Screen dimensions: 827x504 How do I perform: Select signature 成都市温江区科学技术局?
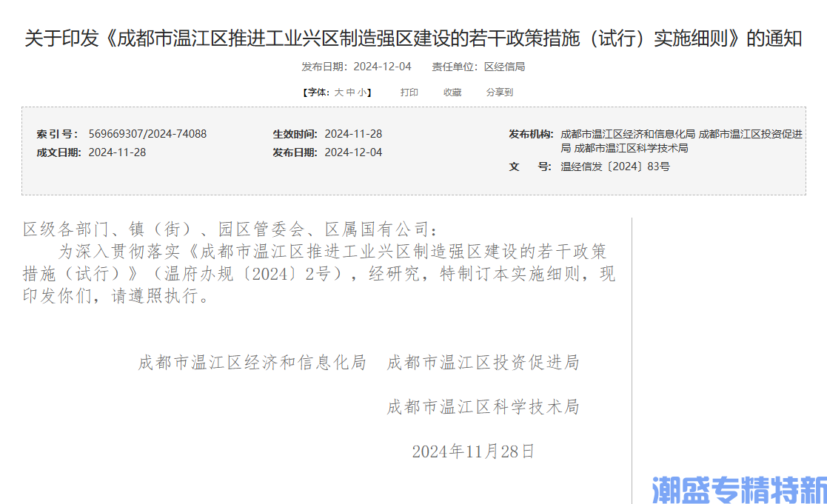483,406
